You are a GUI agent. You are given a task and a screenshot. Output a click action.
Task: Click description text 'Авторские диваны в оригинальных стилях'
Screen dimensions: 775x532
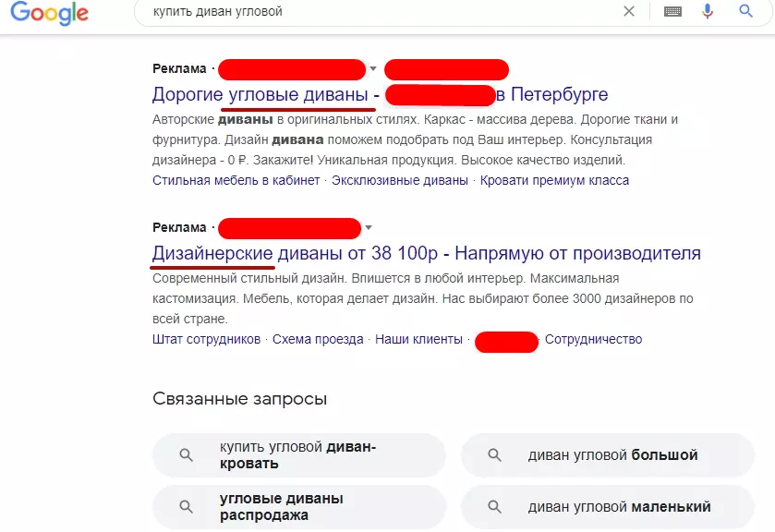pyautogui.click(x=284, y=120)
